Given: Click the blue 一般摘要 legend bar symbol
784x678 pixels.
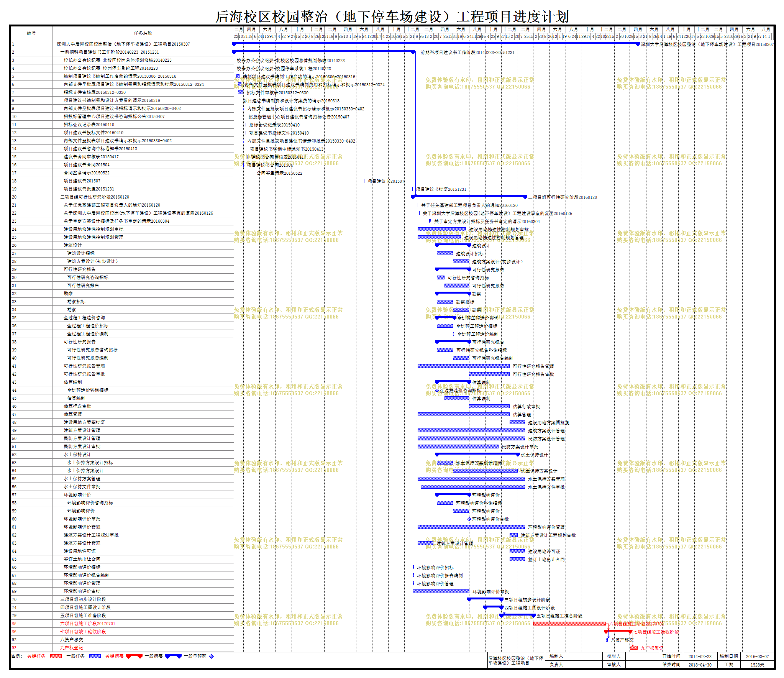Looking at the screenshot, I should pos(173,656).
